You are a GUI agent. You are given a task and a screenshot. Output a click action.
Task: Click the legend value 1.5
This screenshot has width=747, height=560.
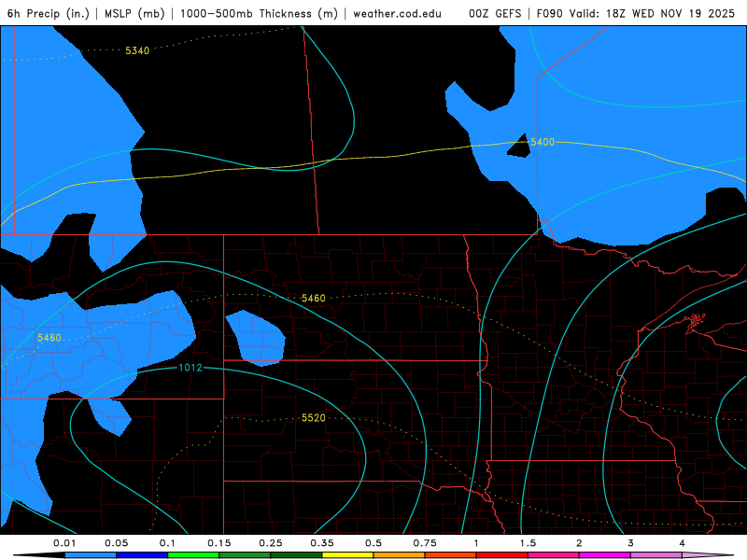(528, 543)
